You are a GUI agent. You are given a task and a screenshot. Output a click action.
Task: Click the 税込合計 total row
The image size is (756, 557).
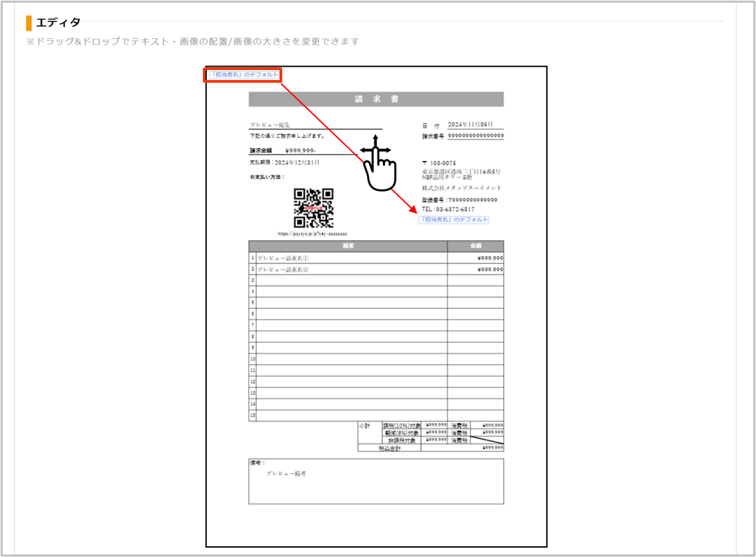[389, 448]
